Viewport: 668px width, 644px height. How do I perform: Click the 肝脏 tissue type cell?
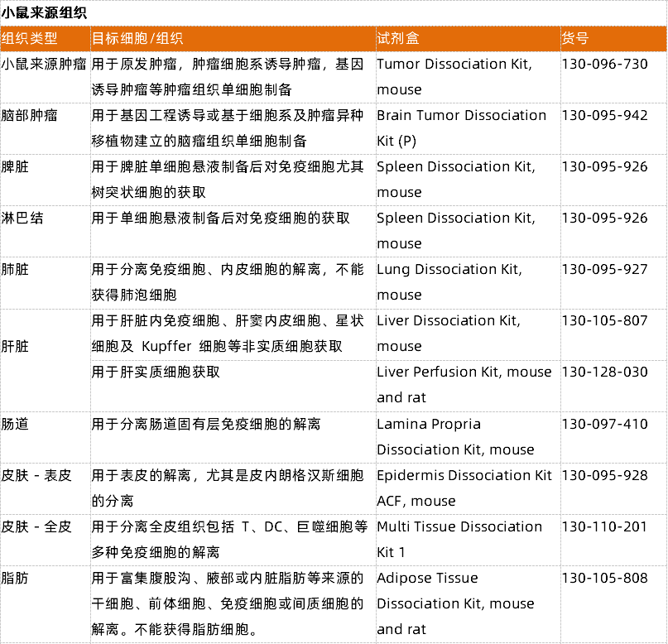click(x=15, y=346)
